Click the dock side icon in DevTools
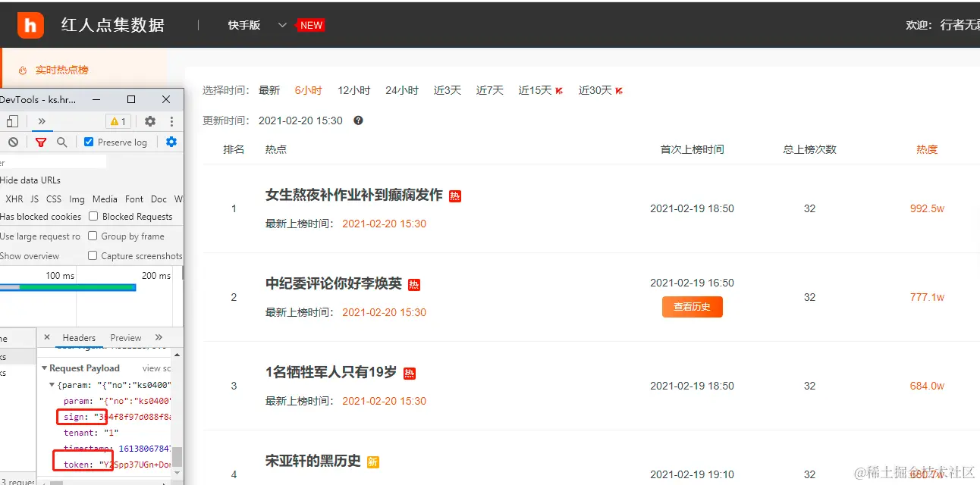This screenshot has width=980, height=485. point(12,121)
